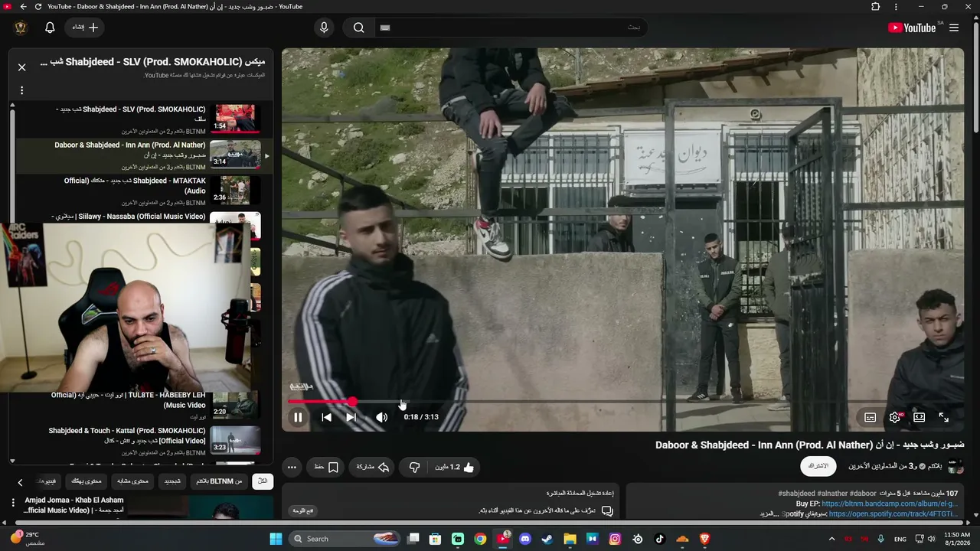Select Daboor & Shabjdeed - Inn Ann playlist item

click(142, 155)
